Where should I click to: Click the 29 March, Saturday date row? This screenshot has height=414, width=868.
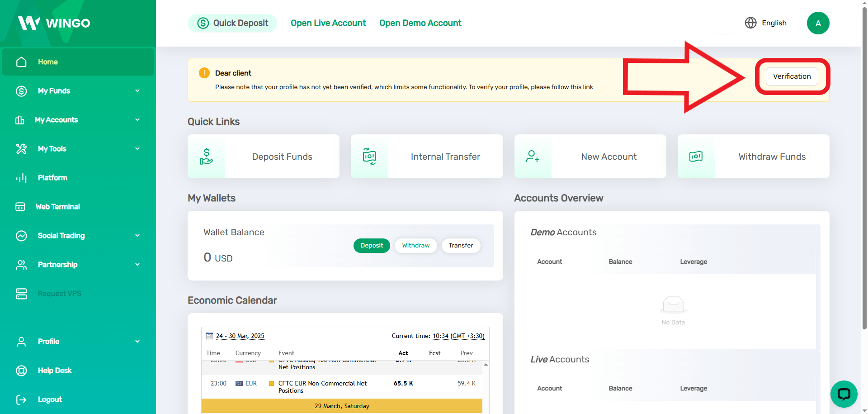[342, 406]
